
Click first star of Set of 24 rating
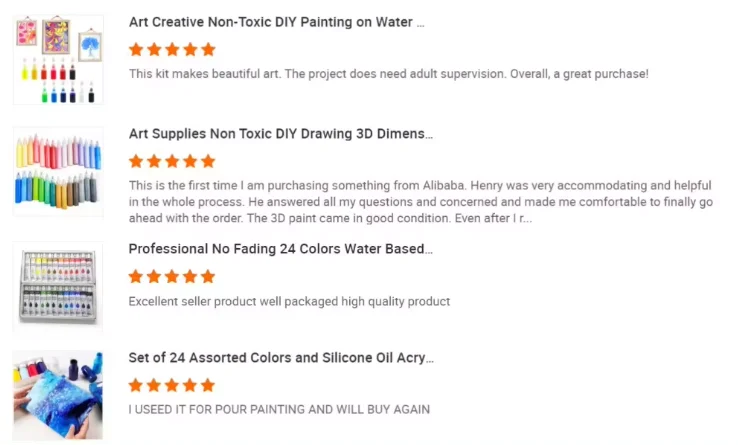point(137,385)
